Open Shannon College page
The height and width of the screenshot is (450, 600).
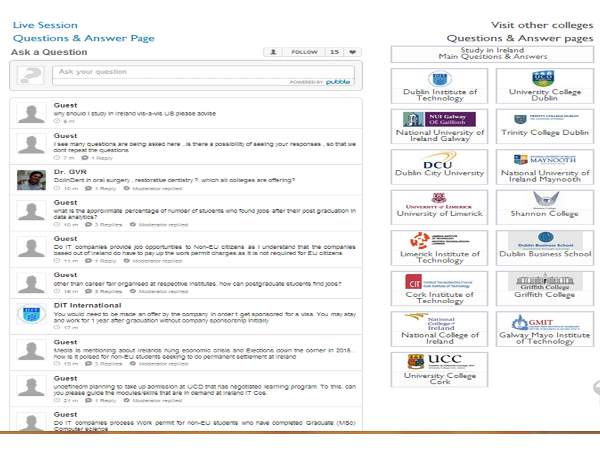click(545, 207)
